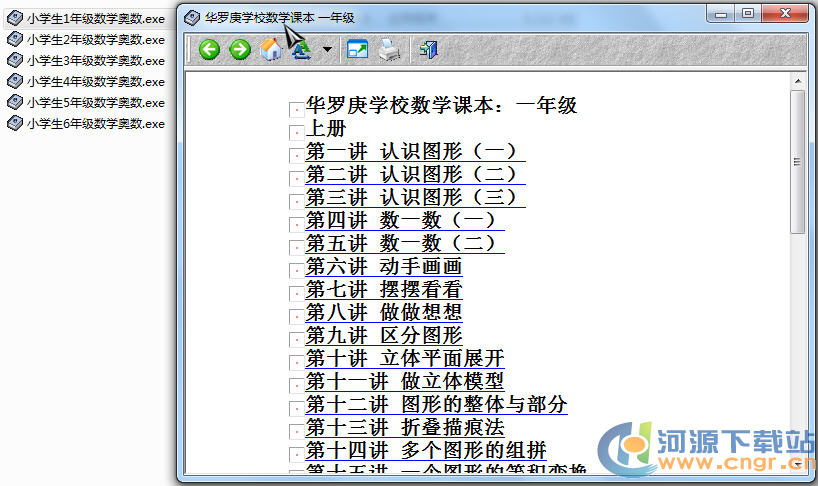Viewport: 818px width, 486px height.
Task: Open 第六讲 动手画画 link
Action: 384,266
